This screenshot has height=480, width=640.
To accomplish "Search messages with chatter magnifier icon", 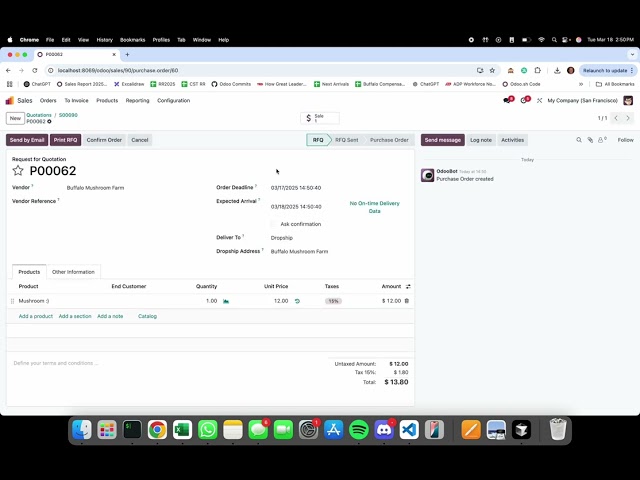I will click(579, 140).
